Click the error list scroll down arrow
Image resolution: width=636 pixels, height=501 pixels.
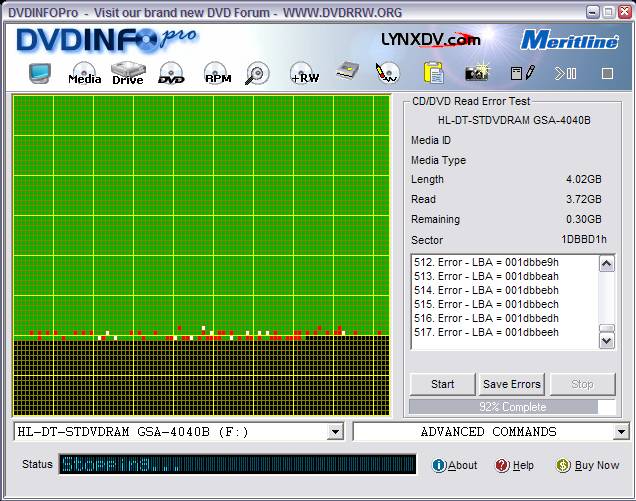(607, 341)
